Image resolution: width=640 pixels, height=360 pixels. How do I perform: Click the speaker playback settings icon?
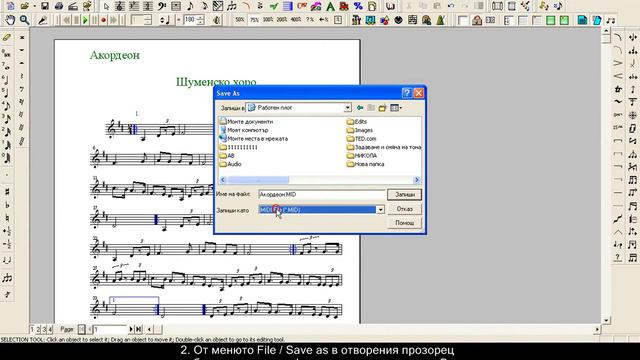click(217, 20)
